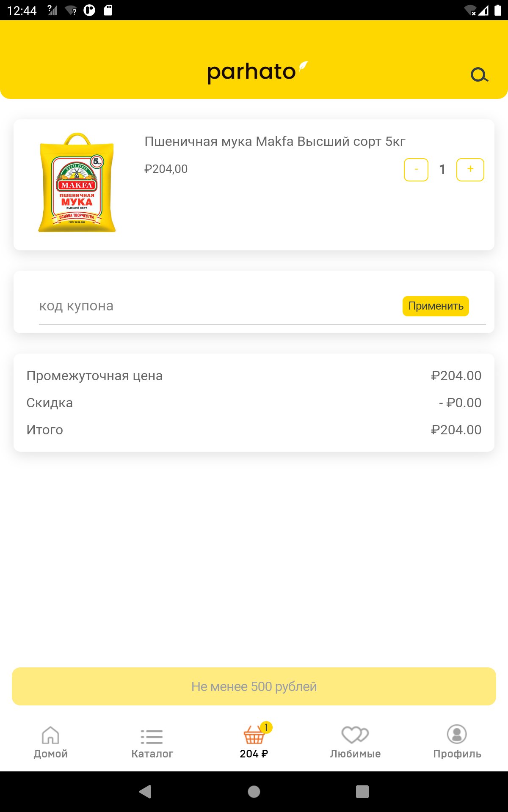
Task: Focus the coupon code input field
Action: (x=212, y=306)
